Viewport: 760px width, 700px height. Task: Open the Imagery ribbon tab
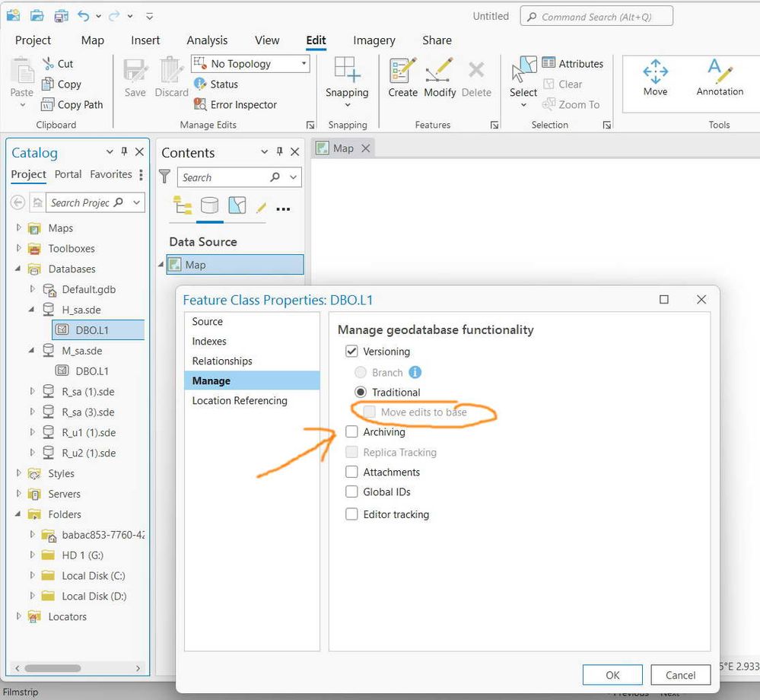374,40
